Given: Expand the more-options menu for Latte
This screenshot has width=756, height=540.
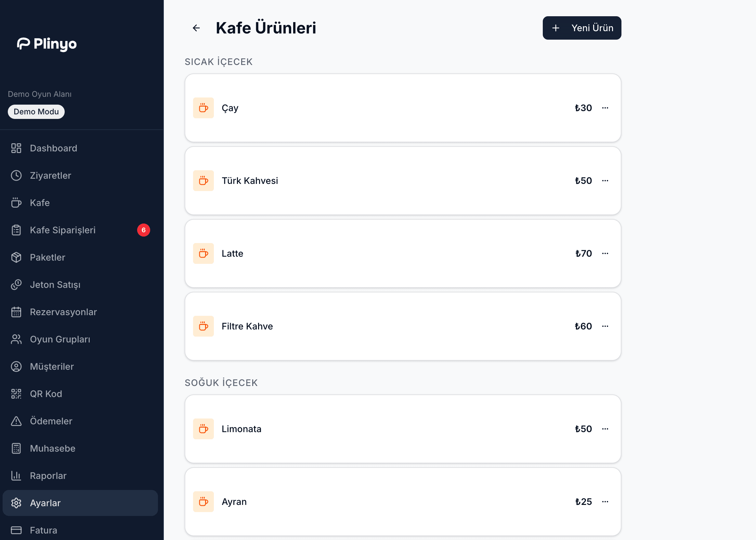Looking at the screenshot, I should pos(605,253).
